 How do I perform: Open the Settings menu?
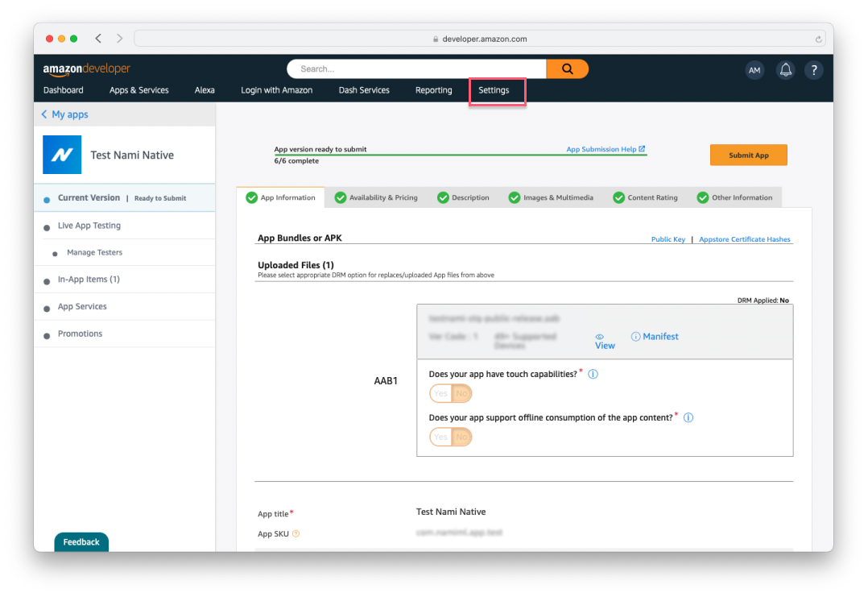pyautogui.click(x=494, y=89)
